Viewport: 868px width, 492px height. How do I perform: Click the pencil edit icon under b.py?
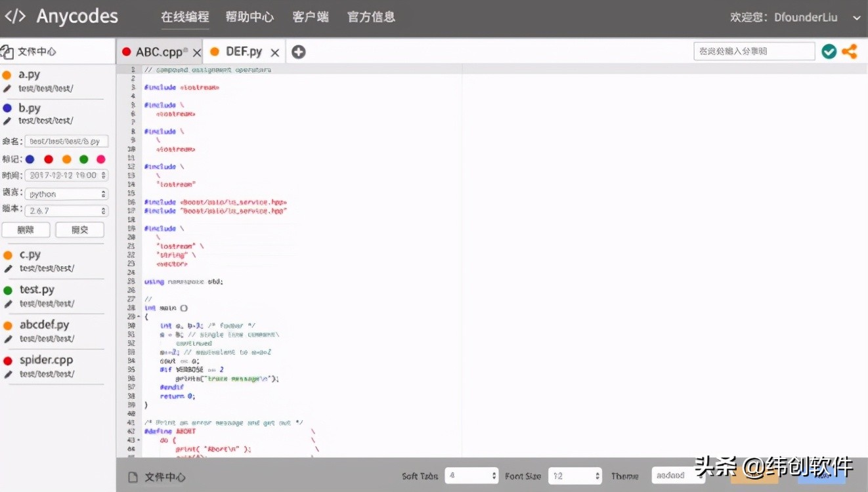click(7, 121)
